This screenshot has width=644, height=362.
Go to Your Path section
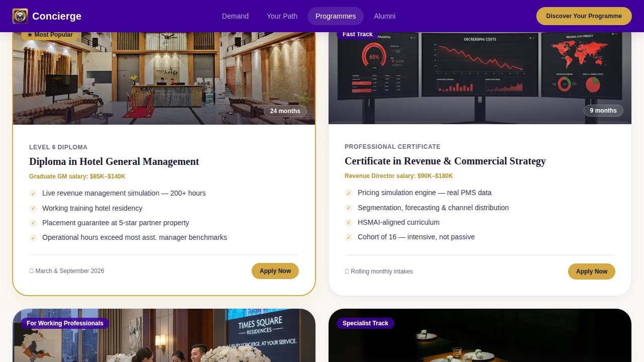coord(282,16)
